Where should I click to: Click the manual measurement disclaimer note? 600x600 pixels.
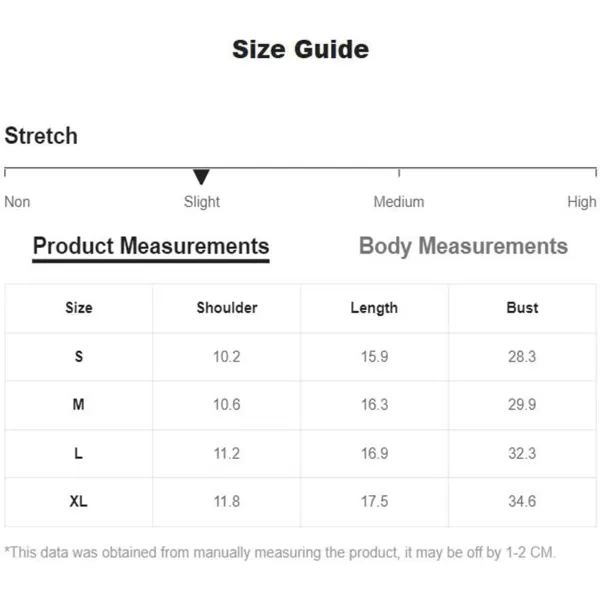(x=280, y=553)
